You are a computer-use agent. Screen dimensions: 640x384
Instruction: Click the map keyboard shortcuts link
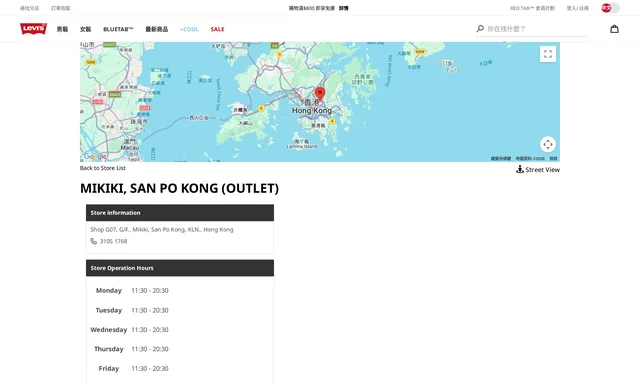501,158
